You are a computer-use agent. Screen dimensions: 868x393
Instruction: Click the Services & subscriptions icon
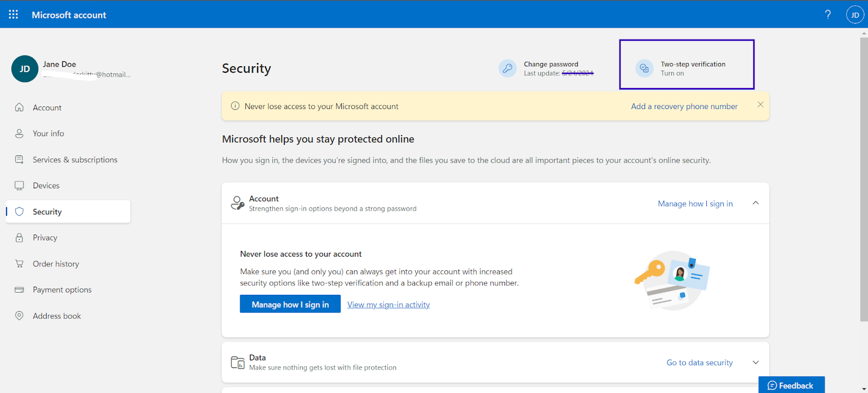click(x=20, y=160)
